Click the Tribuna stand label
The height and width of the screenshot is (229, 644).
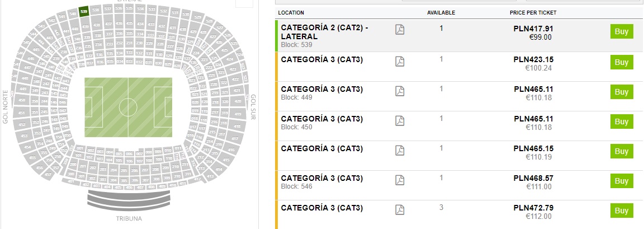pyautogui.click(x=129, y=218)
